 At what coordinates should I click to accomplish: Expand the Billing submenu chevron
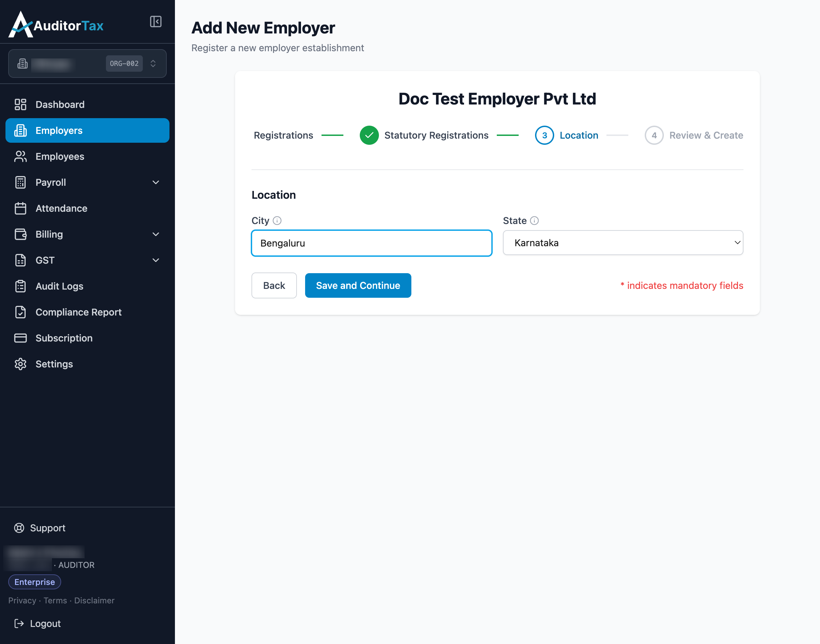(156, 234)
